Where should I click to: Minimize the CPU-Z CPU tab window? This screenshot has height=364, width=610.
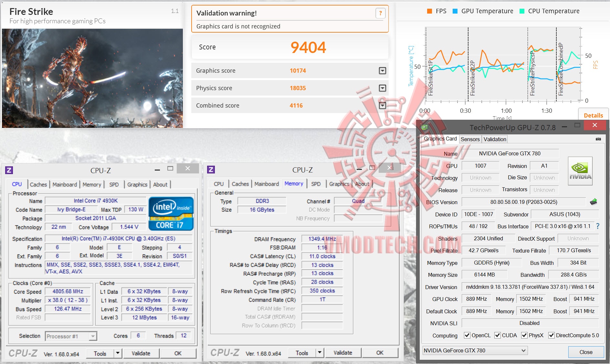point(157,170)
